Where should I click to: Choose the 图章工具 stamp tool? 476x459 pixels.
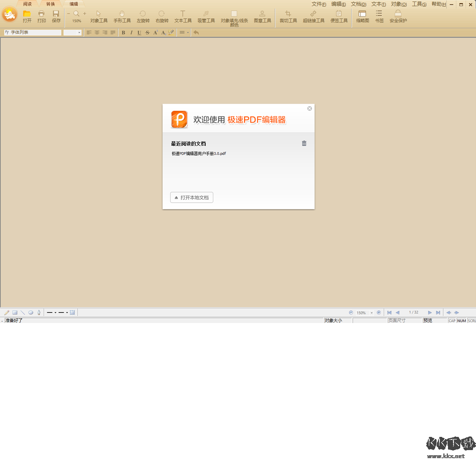[262, 17]
